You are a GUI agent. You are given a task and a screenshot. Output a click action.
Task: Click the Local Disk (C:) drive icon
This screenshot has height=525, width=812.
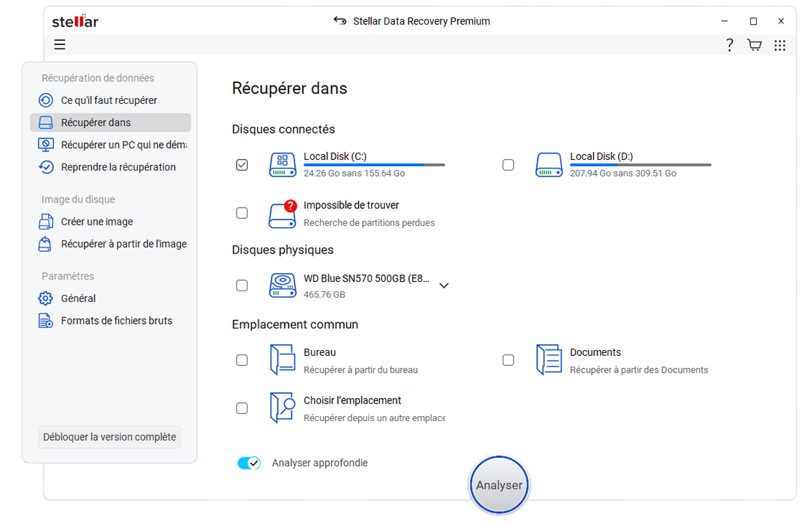283,165
